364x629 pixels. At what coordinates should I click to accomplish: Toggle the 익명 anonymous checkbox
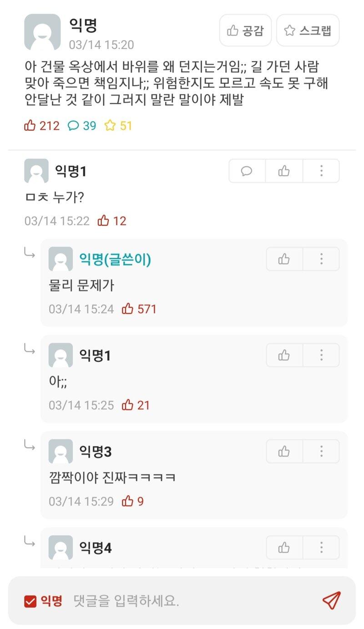coord(30,601)
